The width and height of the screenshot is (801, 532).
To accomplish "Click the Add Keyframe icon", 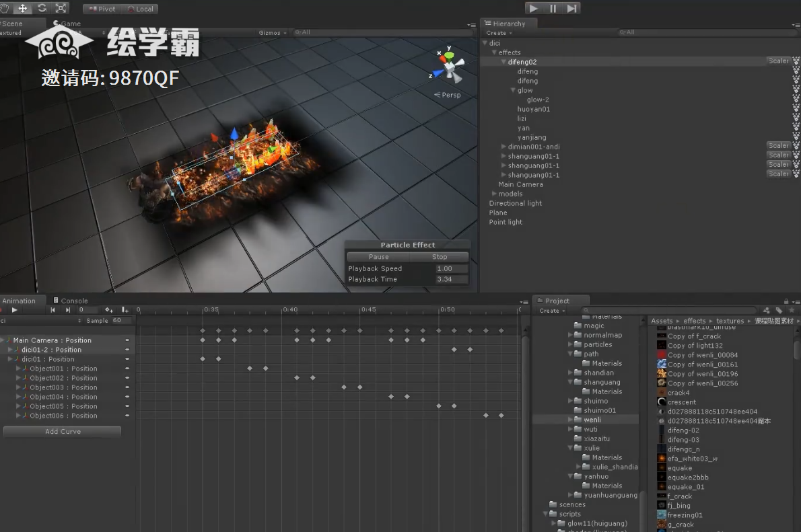I will point(108,310).
